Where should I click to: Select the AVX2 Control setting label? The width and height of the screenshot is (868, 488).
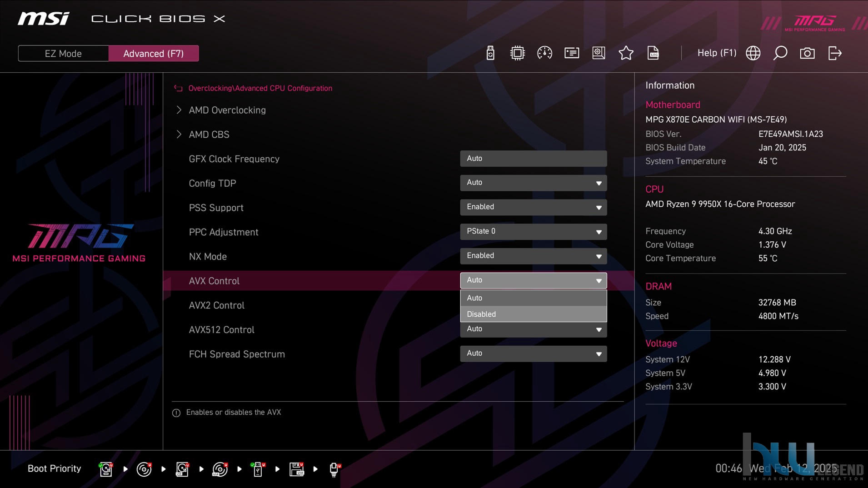click(216, 305)
